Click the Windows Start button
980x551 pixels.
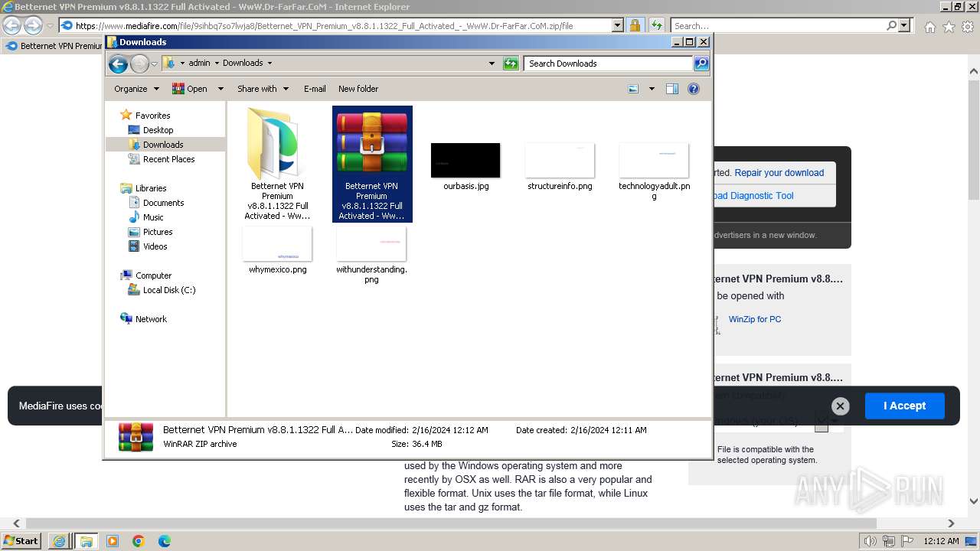(21, 540)
